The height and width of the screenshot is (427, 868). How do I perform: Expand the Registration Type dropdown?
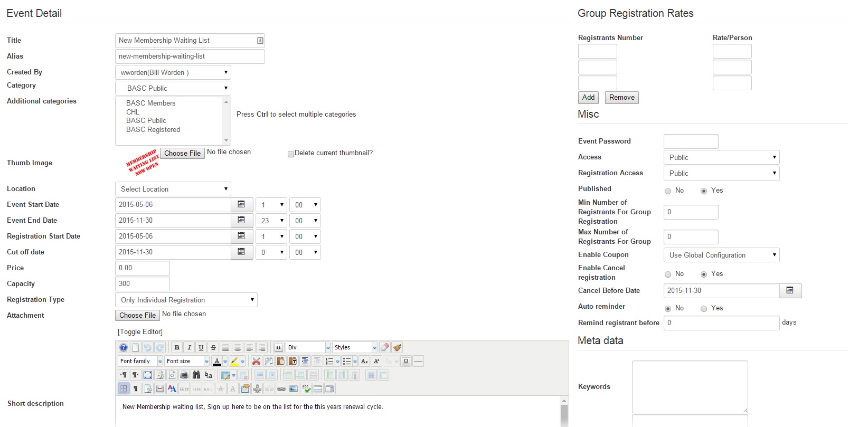186,300
